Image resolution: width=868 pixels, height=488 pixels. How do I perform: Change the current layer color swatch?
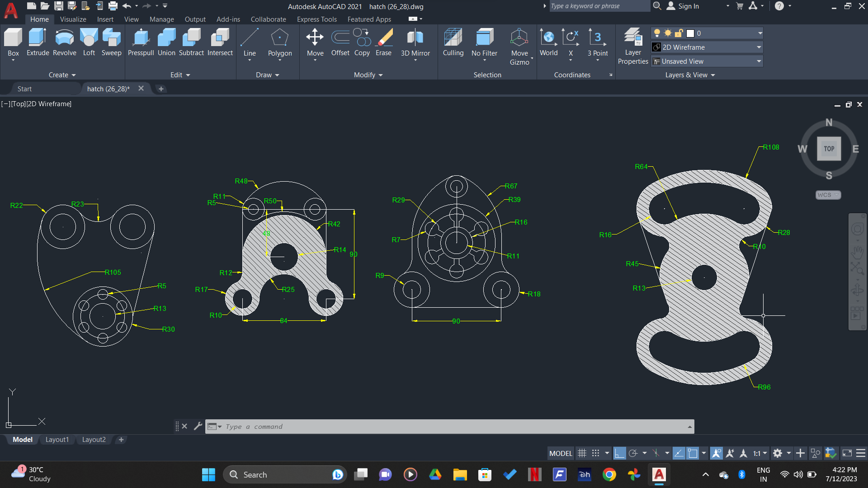click(x=690, y=33)
